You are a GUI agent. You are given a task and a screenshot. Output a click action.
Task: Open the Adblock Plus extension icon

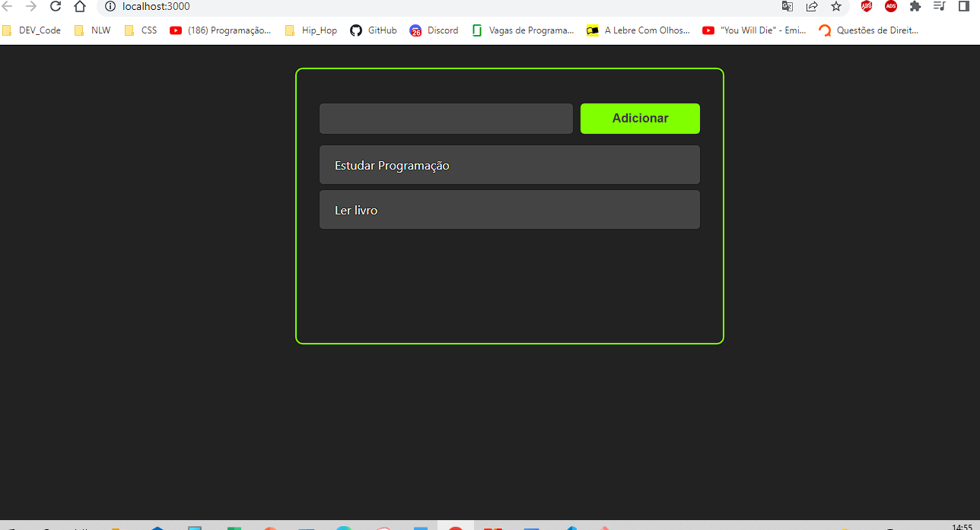866,6
